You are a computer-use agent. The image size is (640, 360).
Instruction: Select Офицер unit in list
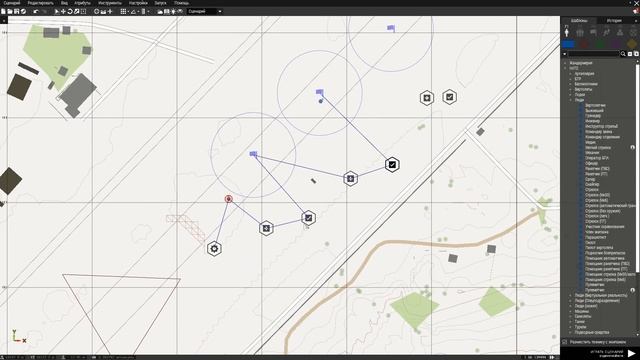coord(591,163)
